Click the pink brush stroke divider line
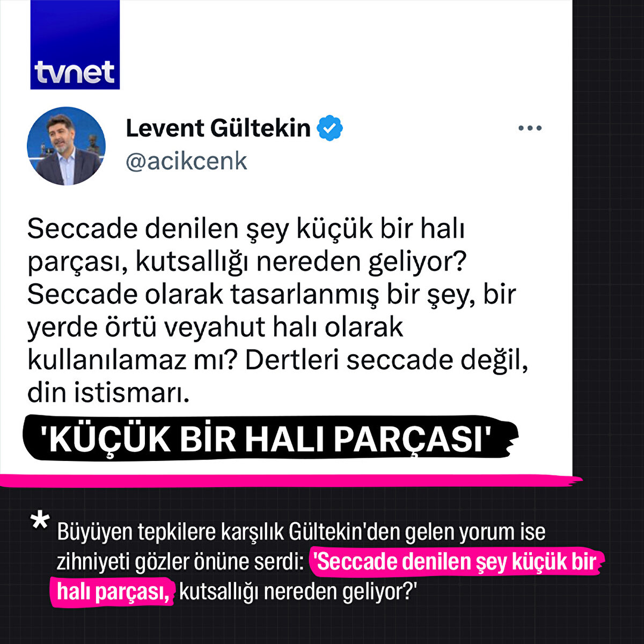 (291, 481)
